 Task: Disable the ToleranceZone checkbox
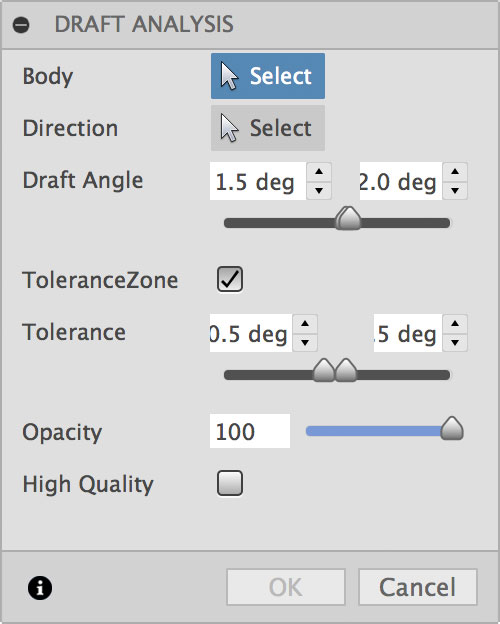(x=230, y=279)
